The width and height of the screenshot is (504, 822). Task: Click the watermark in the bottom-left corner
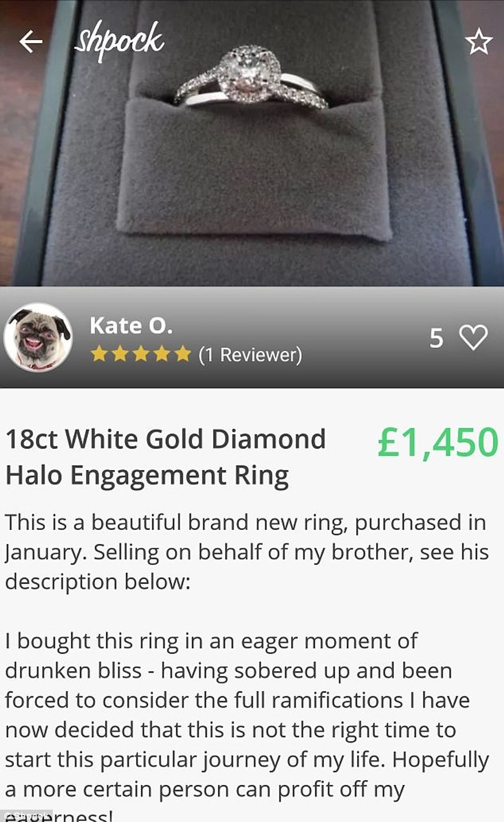tap(26, 816)
